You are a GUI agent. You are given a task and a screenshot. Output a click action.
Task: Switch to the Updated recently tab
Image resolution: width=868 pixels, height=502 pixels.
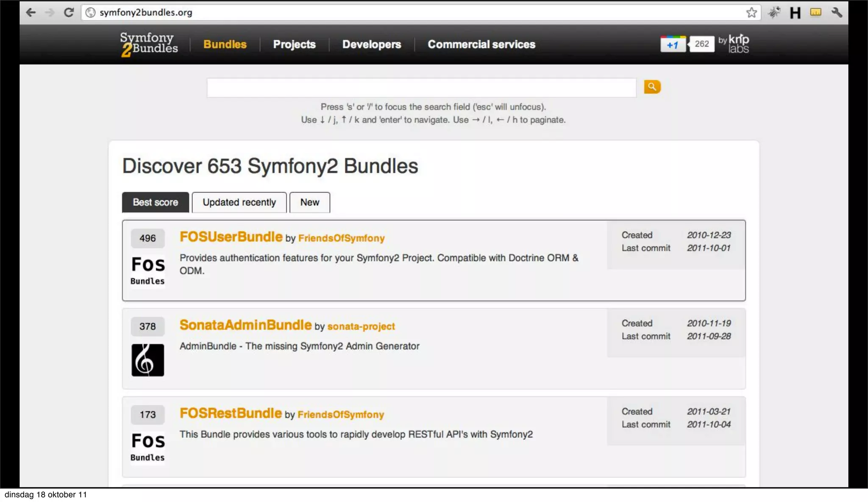239,202
